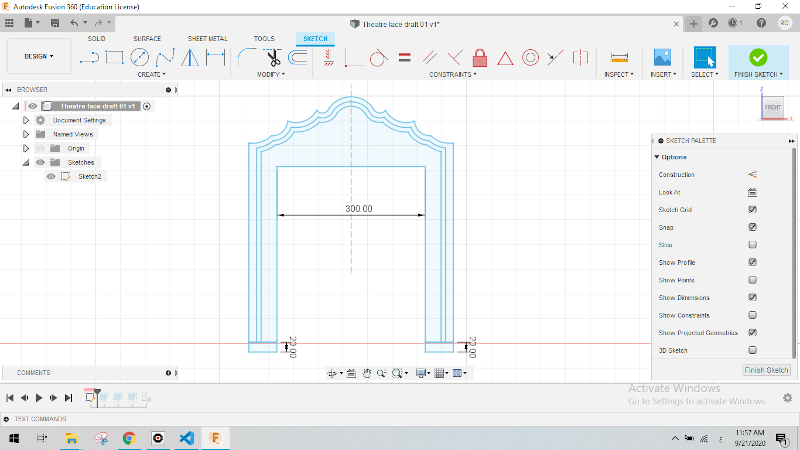800x450 pixels.
Task: Open File Explorer from the taskbar
Action: point(71,438)
